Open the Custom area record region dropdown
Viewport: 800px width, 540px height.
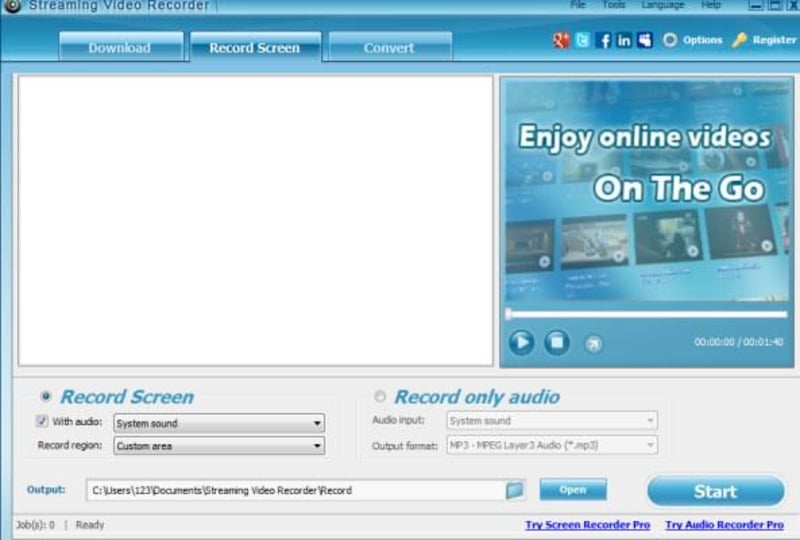point(219,446)
